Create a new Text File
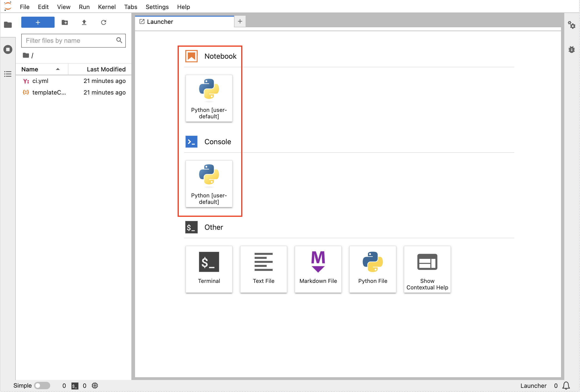580x392 pixels. (264, 269)
